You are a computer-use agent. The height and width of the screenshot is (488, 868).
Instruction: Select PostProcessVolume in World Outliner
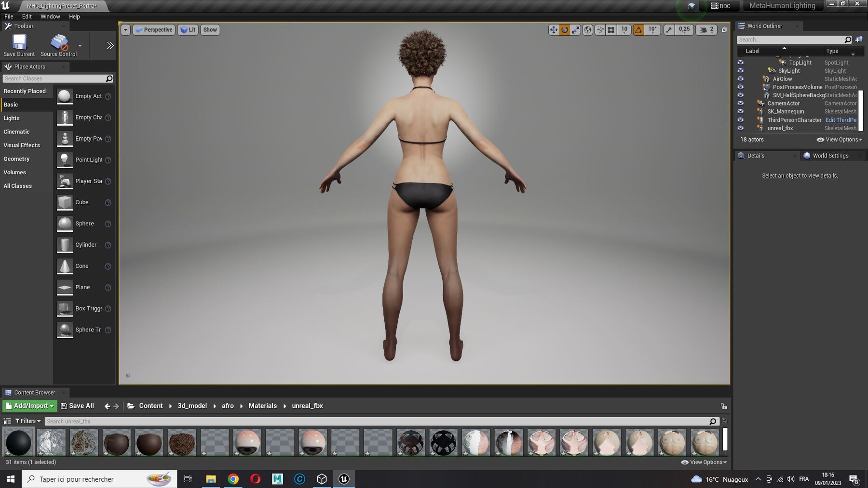pos(797,87)
